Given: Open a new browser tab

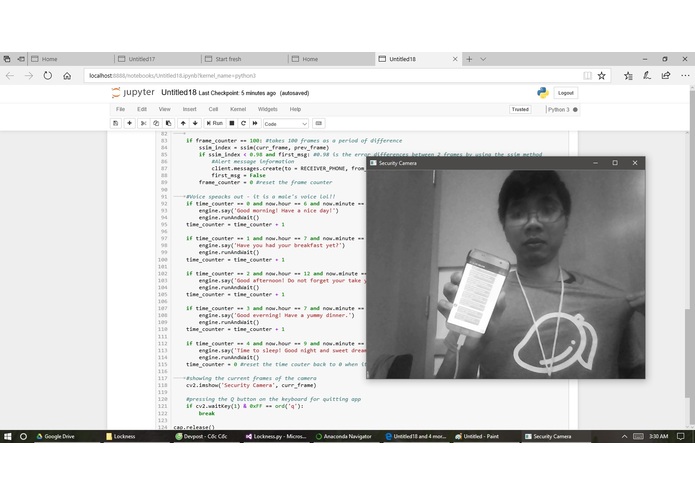Looking at the screenshot, I should coord(469,59).
